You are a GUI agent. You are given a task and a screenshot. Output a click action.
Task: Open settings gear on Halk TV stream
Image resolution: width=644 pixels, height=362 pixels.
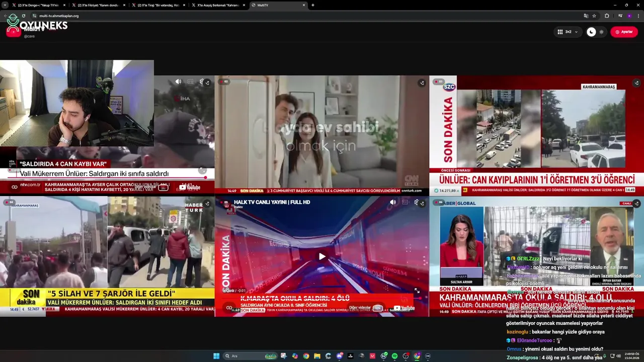[x=416, y=202]
